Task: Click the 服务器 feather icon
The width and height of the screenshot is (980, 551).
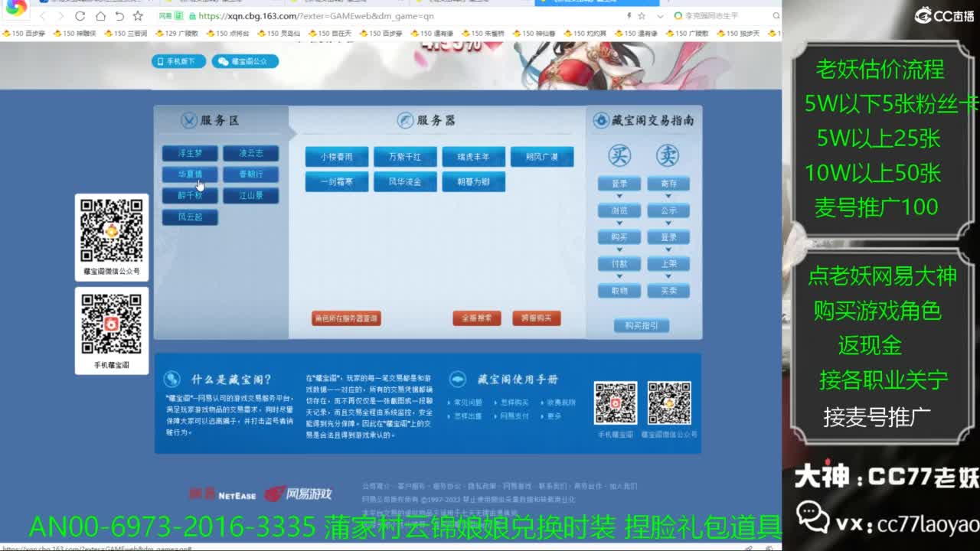Action: tap(405, 120)
